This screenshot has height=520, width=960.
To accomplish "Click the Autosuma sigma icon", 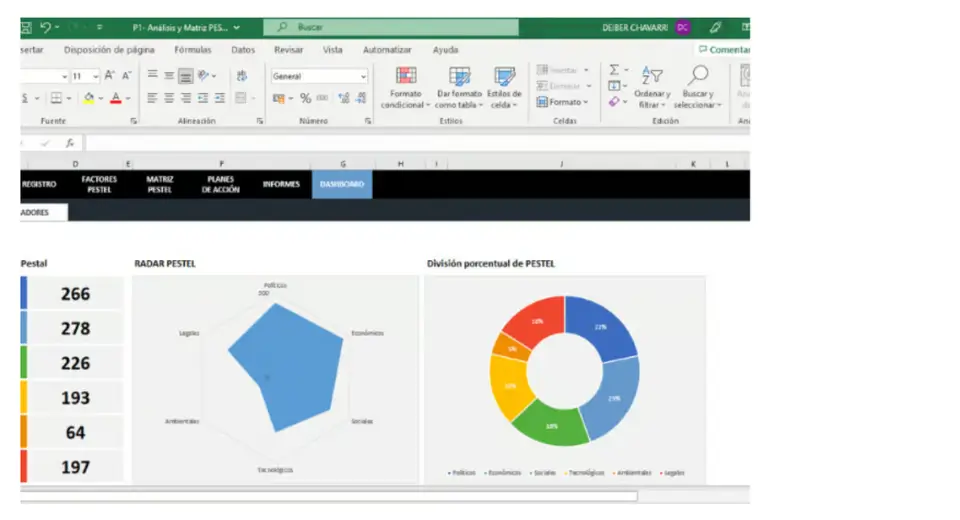I will tap(614, 70).
